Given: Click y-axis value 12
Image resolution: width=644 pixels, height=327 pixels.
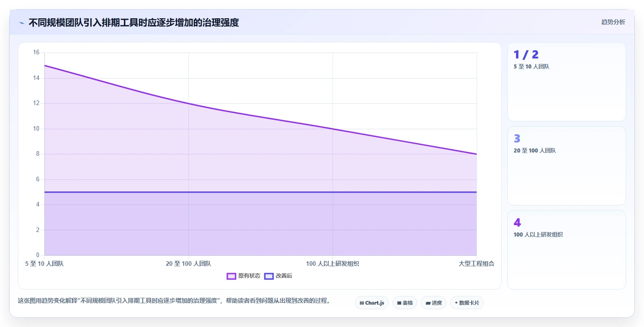Looking at the screenshot, I should 37,103.
